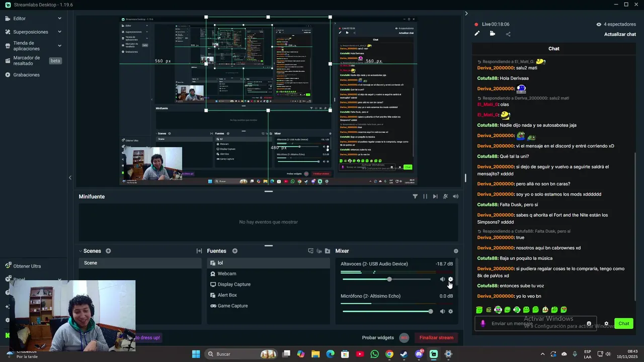The width and height of the screenshot is (644, 362).
Task: Expand the Superposiciones chevron
Action: (x=59, y=32)
